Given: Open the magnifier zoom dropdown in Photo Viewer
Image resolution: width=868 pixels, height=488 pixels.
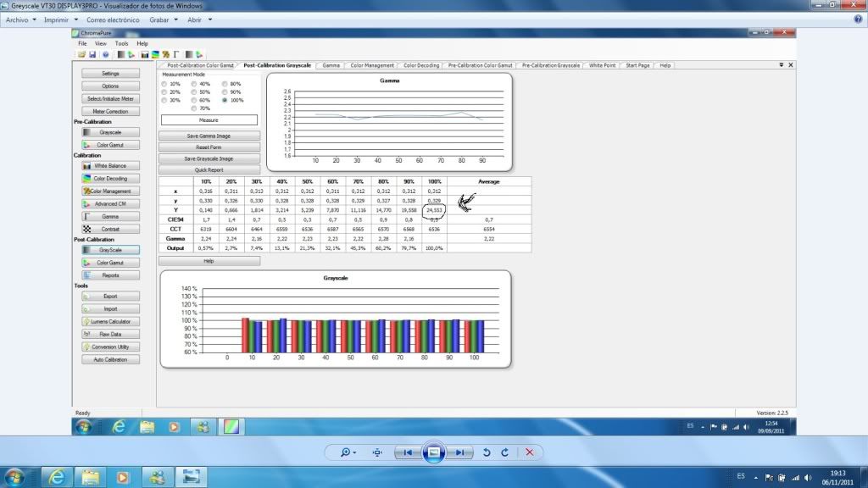Looking at the screenshot, I should 348,452.
